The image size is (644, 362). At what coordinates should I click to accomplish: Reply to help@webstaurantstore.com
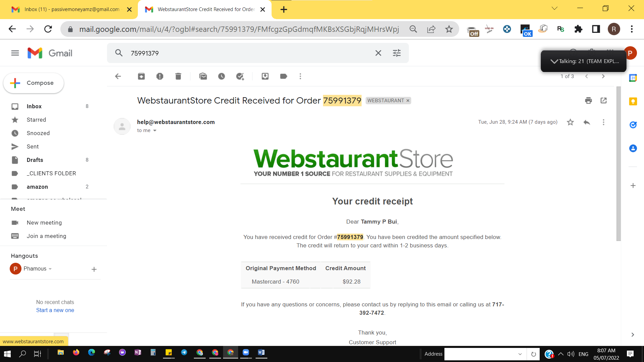(587, 122)
